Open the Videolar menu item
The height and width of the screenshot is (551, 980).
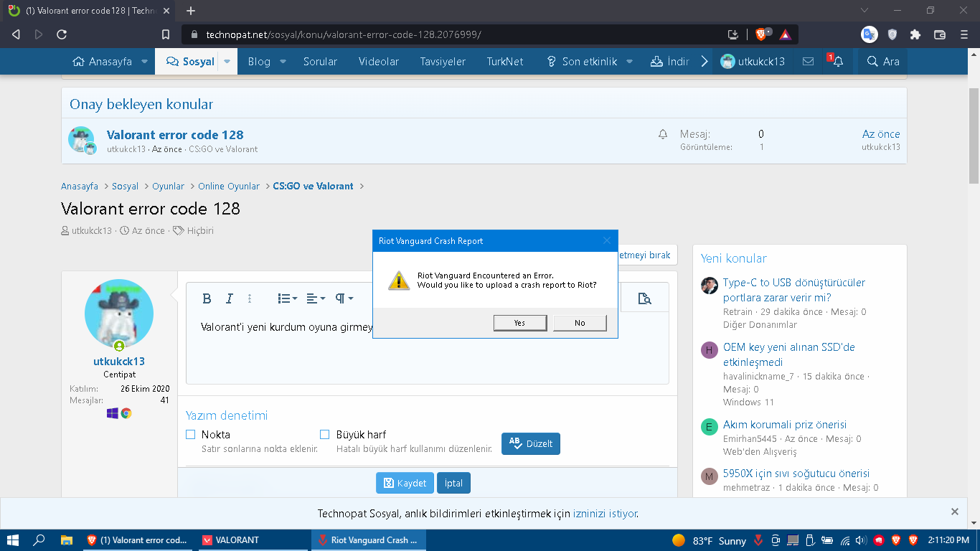pyautogui.click(x=379, y=62)
